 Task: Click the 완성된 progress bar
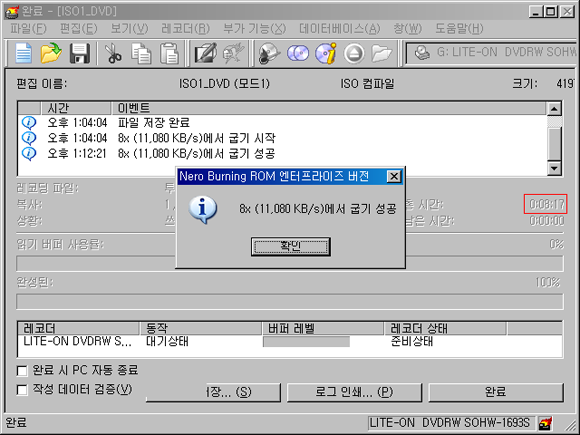290,301
